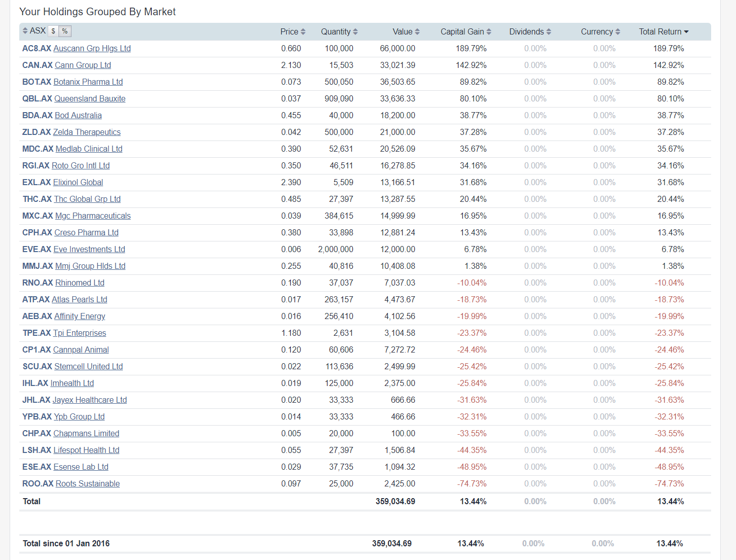The image size is (736, 560).
Task: Click the Your Holdings Grouped By Market heading
Action: (97, 12)
